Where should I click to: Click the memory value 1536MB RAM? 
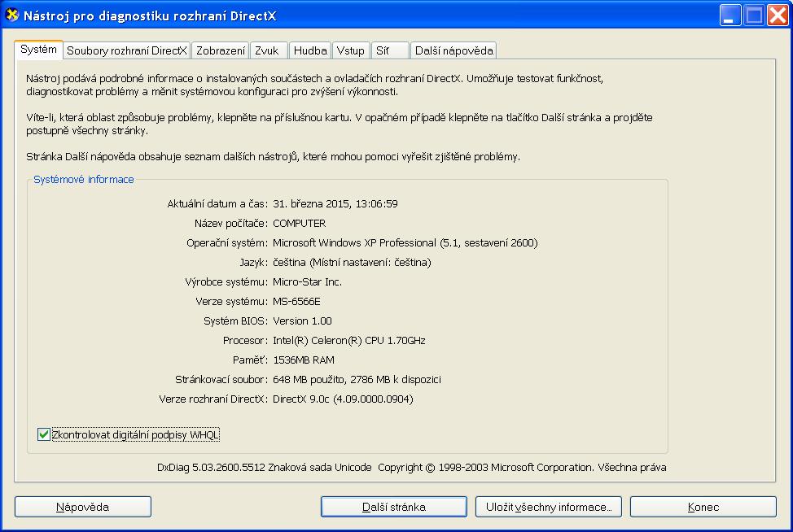tap(304, 360)
